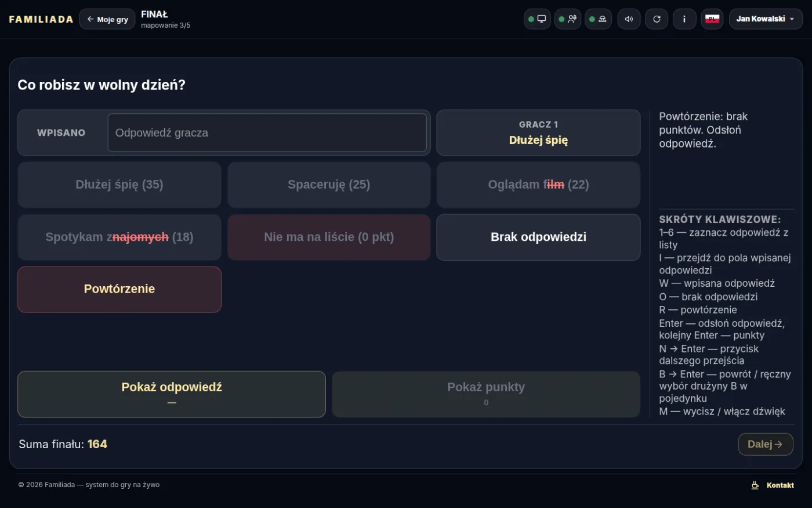The width and height of the screenshot is (812, 508).
Task: Open the Jan Kowalski user dropdown
Action: tap(766, 19)
